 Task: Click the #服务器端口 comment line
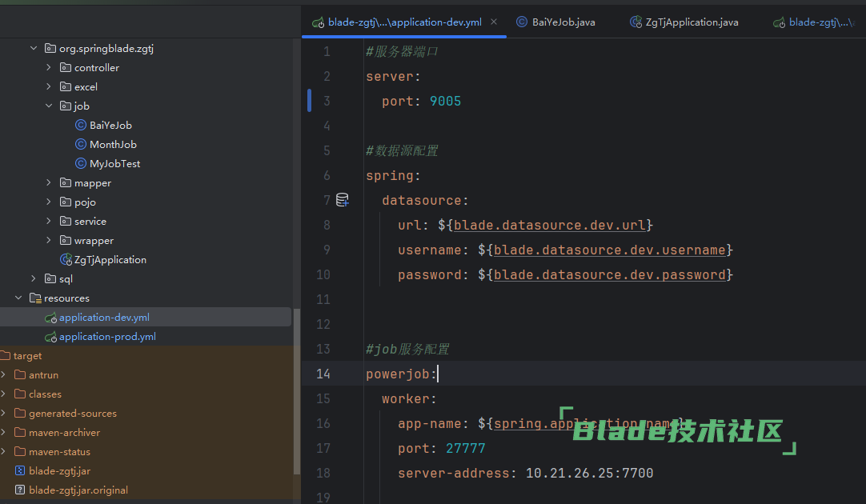tap(402, 51)
